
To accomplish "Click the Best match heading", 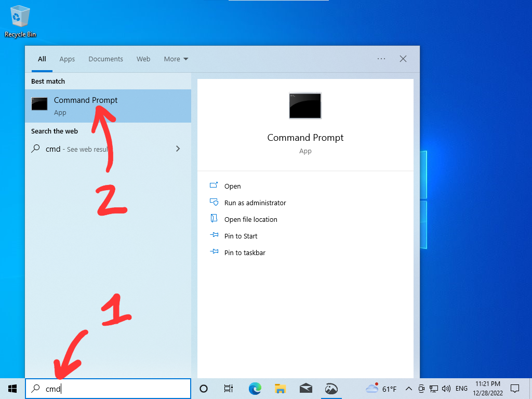I will pos(48,81).
